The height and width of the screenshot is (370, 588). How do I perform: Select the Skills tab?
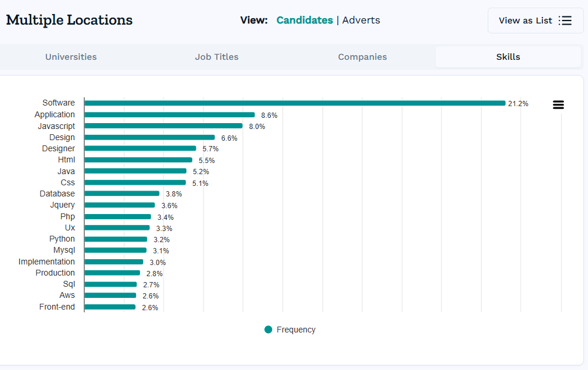507,57
